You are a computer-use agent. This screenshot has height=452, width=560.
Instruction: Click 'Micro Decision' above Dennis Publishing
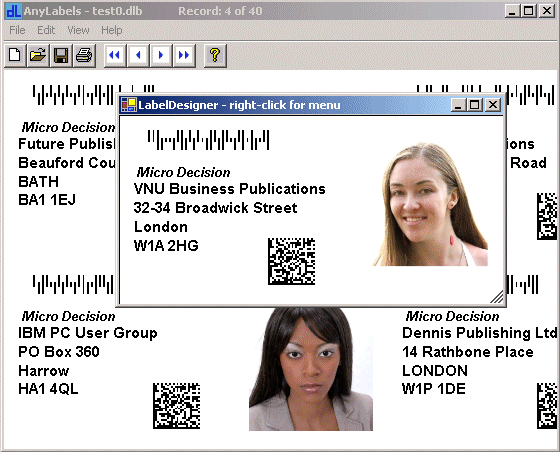452,316
